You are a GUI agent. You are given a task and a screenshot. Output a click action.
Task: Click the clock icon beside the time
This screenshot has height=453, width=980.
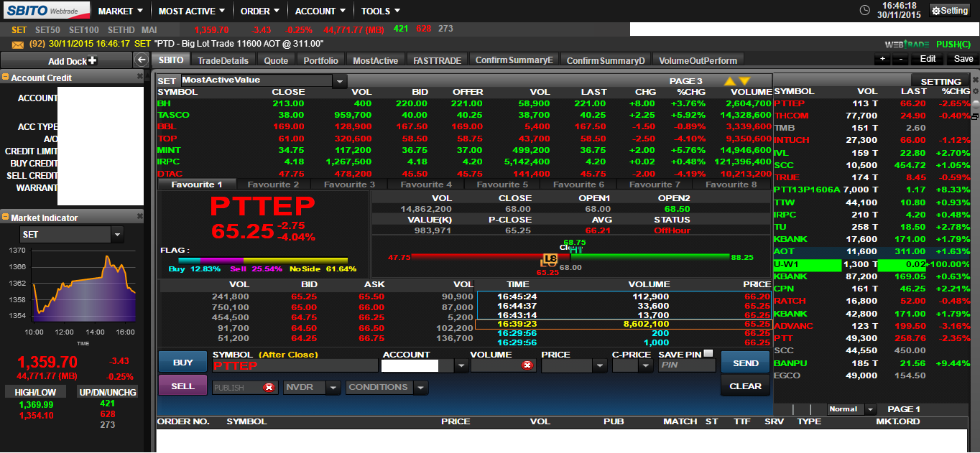(x=864, y=10)
